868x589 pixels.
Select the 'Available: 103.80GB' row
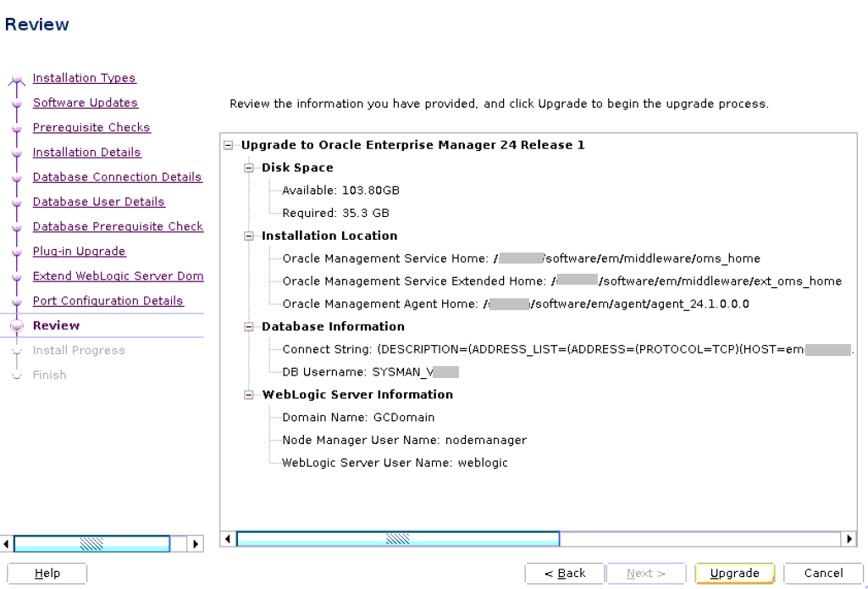pos(341,191)
